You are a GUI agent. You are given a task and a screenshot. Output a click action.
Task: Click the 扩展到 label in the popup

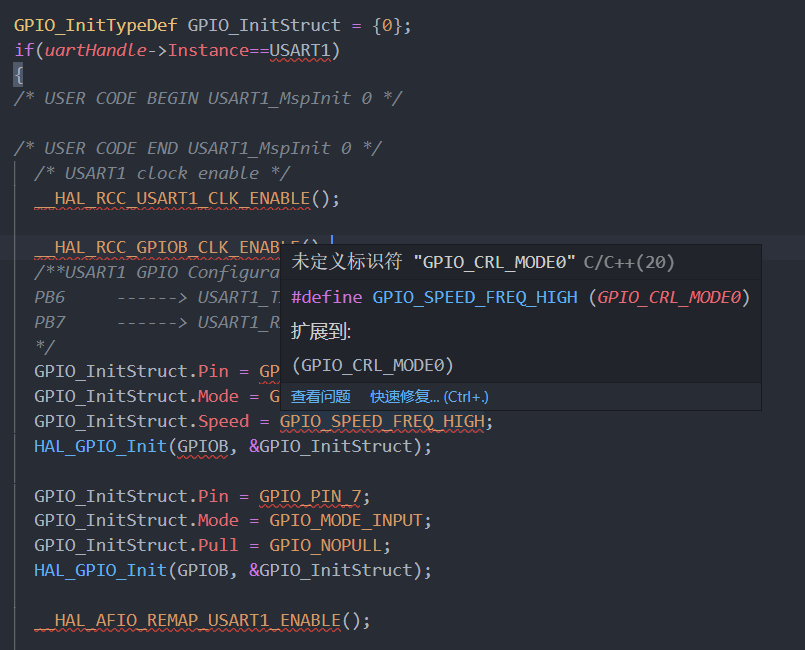(x=321, y=332)
